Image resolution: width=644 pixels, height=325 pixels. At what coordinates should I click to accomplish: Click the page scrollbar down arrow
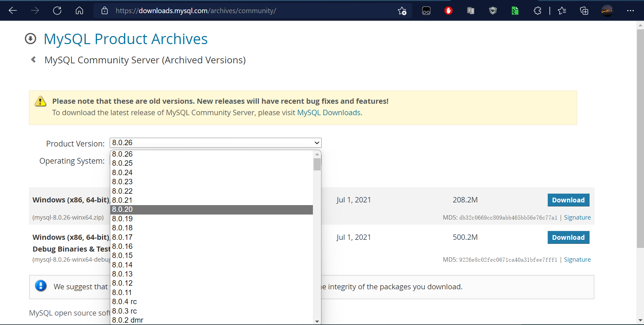pos(640,320)
